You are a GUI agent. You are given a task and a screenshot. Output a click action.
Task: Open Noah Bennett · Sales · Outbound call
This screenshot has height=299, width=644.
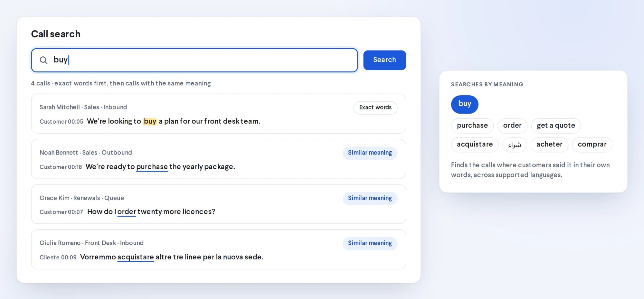[x=218, y=159]
